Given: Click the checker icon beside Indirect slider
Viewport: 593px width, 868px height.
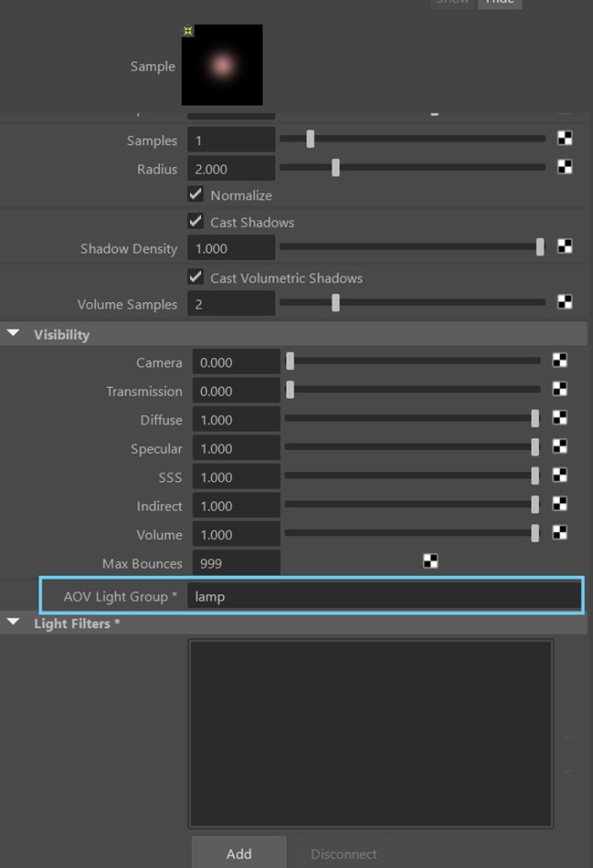Looking at the screenshot, I should pos(559,504).
